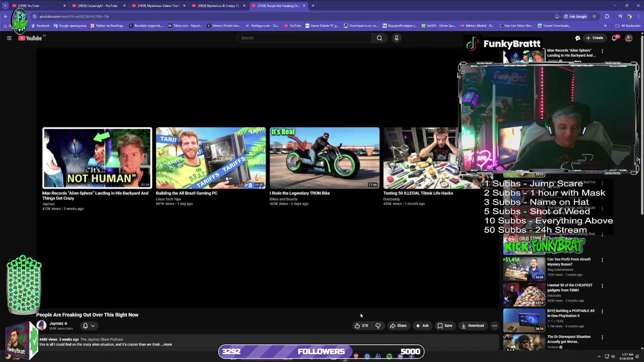Click the "I Rode the Legendary TRON Bike" title
Image resolution: width=644 pixels, height=362 pixels.
[299, 193]
